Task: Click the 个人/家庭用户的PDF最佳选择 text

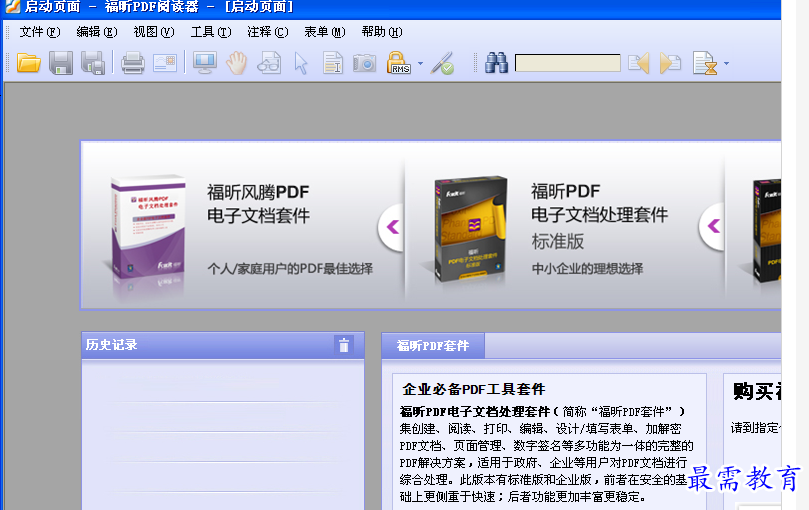Action: pos(290,268)
